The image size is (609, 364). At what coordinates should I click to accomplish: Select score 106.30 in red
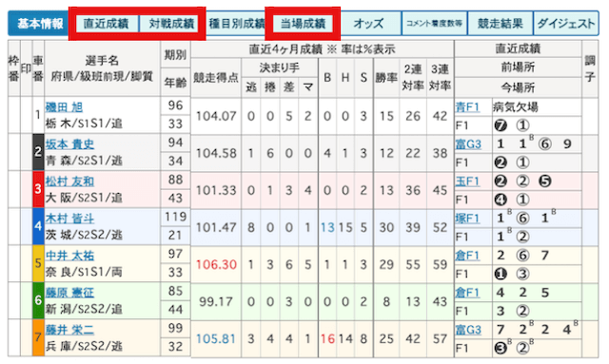(216, 264)
